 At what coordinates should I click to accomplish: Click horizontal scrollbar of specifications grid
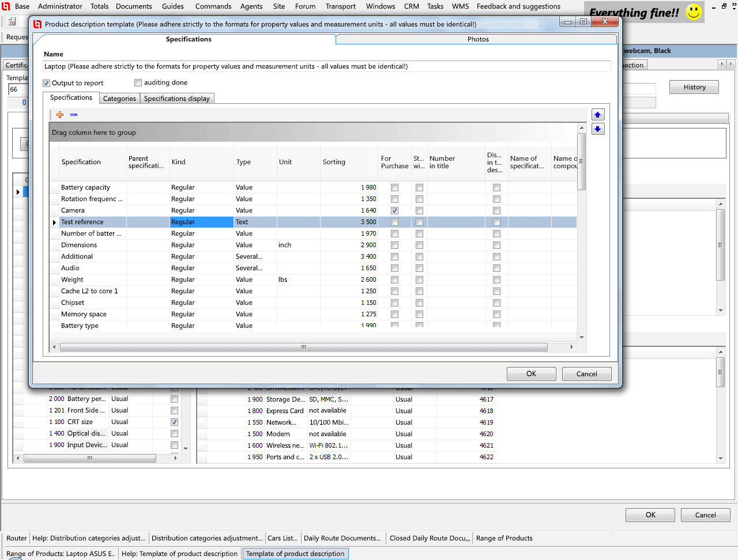click(303, 347)
